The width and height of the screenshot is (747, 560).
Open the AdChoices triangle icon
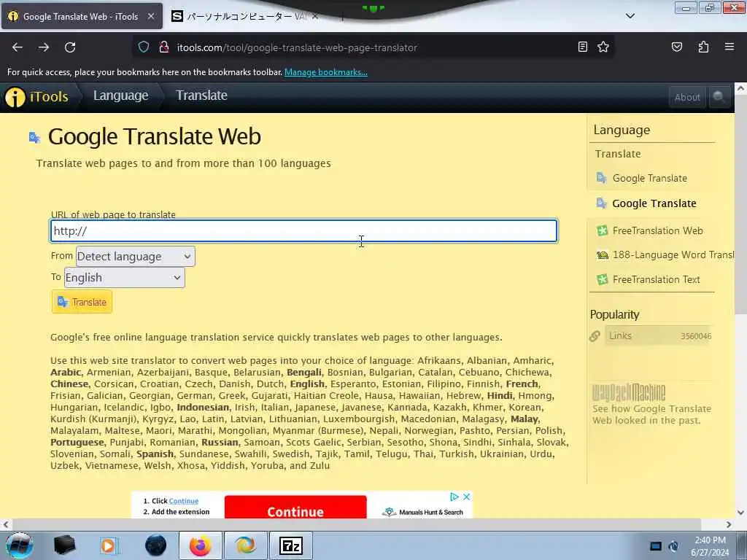454,497
